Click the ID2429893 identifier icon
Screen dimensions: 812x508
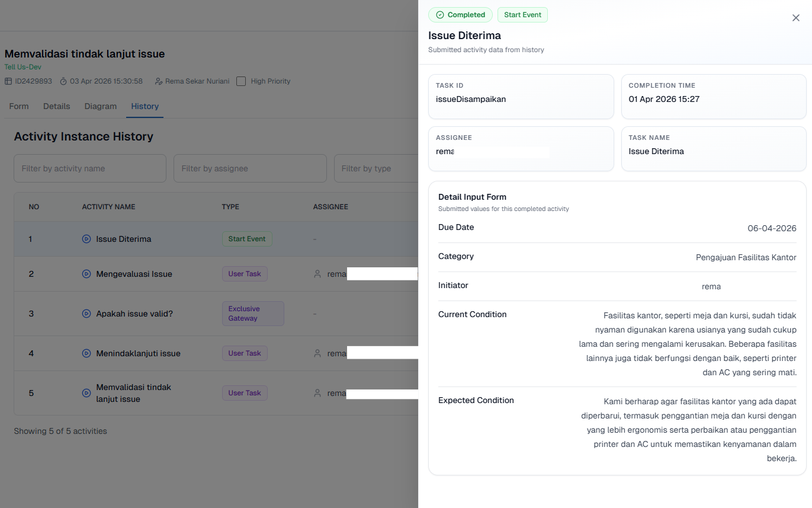[8, 81]
